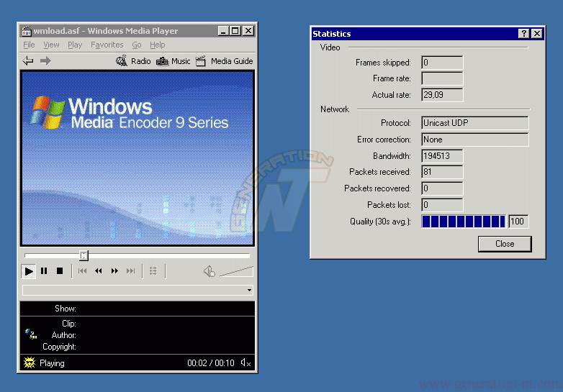
Task: Click the Error correction field None
Action: (x=475, y=140)
